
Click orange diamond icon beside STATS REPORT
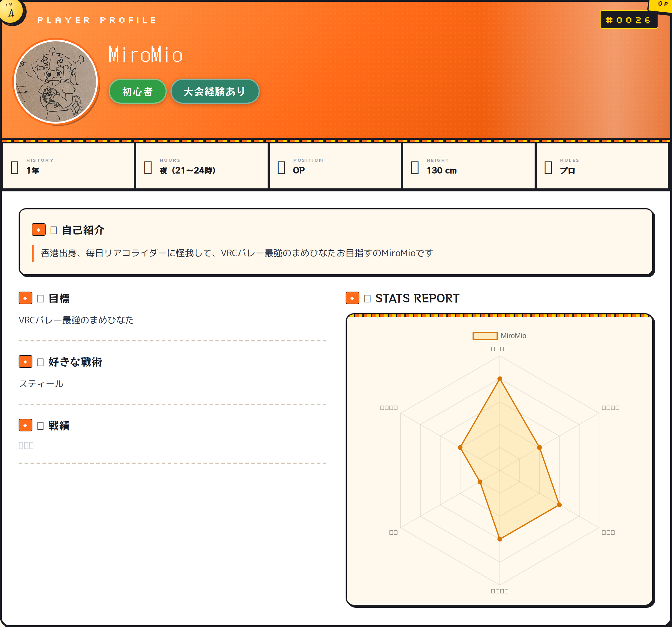pyautogui.click(x=352, y=298)
